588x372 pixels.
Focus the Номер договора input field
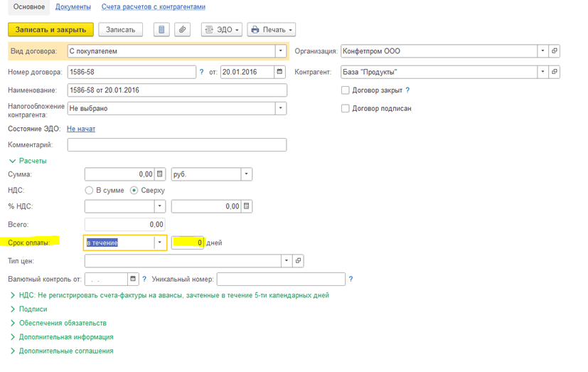(132, 72)
